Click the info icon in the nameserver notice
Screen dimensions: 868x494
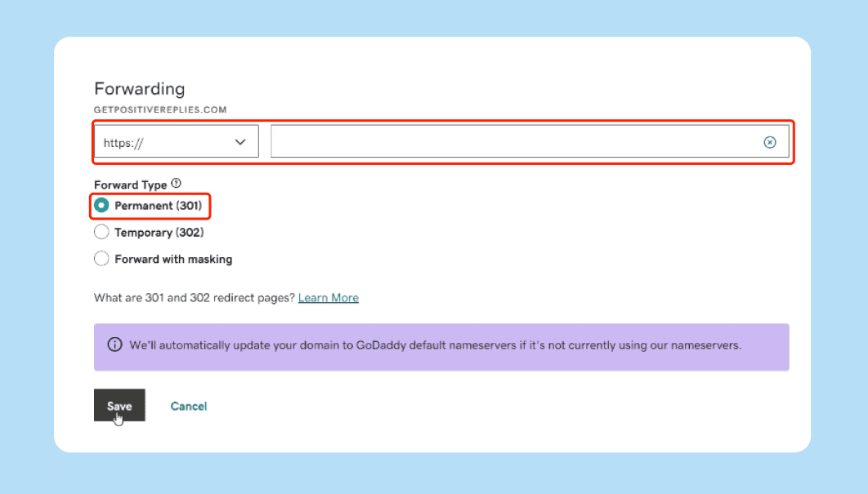tap(115, 345)
